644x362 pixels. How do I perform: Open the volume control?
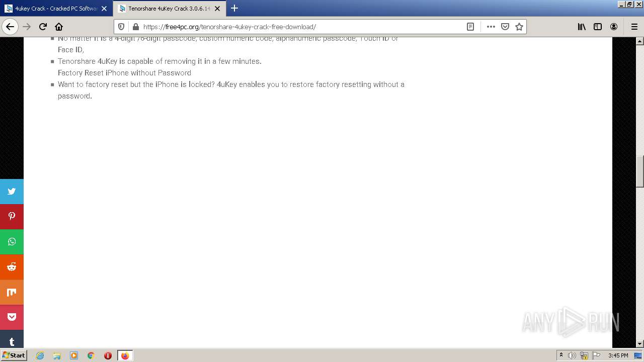coord(572,355)
